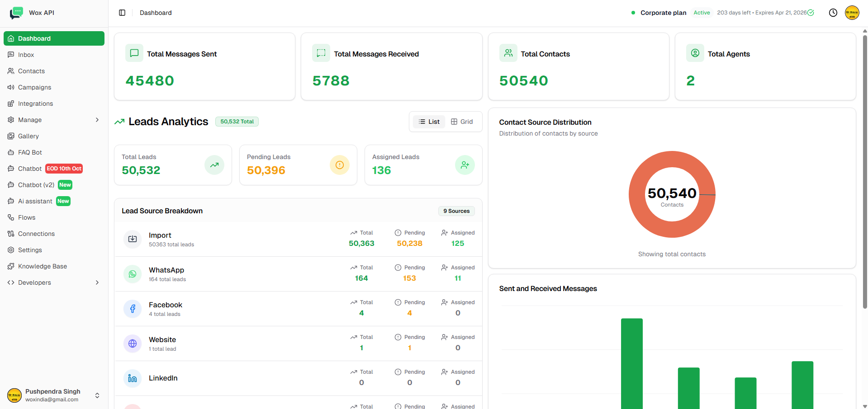The height and width of the screenshot is (409, 868).
Task: Go to Campaigns in sidebar
Action: point(34,87)
